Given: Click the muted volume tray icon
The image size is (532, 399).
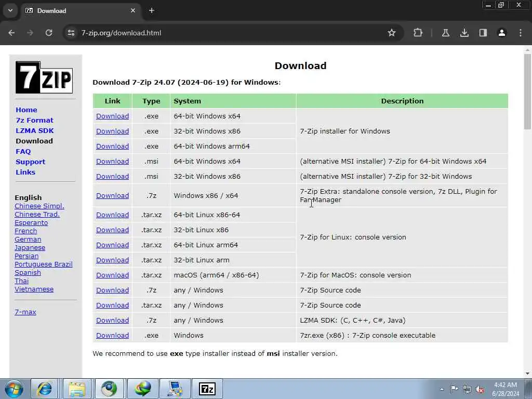Looking at the screenshot, I should 480,389.
